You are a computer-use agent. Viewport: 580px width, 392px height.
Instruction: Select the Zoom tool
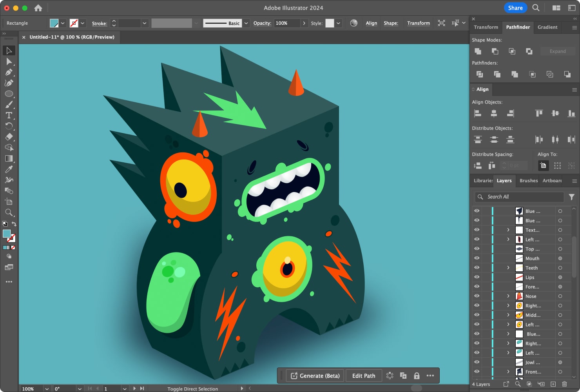(x=9, y=212)
